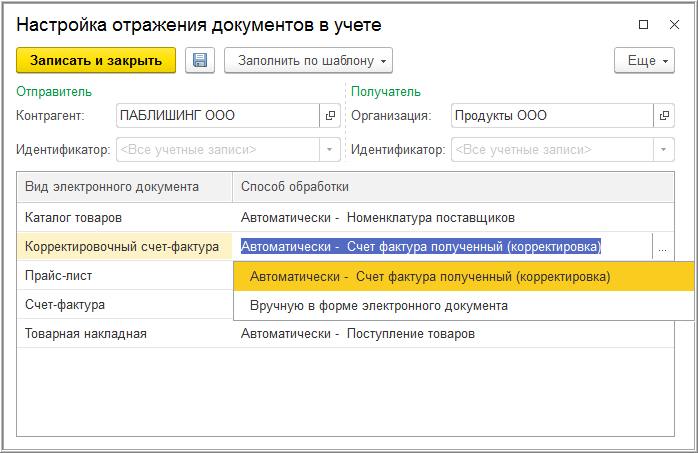Choose Автоматически Счет фактура полученный (корректировка) option
The height and width of the screenshot is (453, 698).
tap(430, 277)
